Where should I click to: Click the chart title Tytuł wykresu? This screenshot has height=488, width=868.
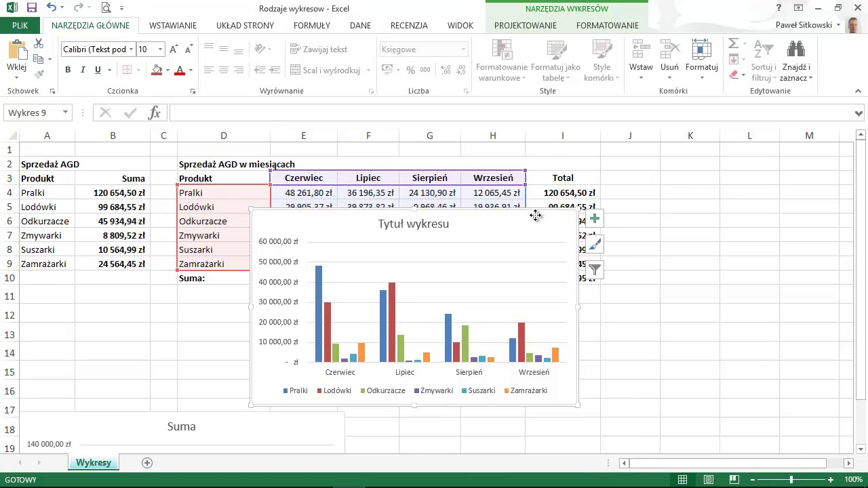[414, 224]
